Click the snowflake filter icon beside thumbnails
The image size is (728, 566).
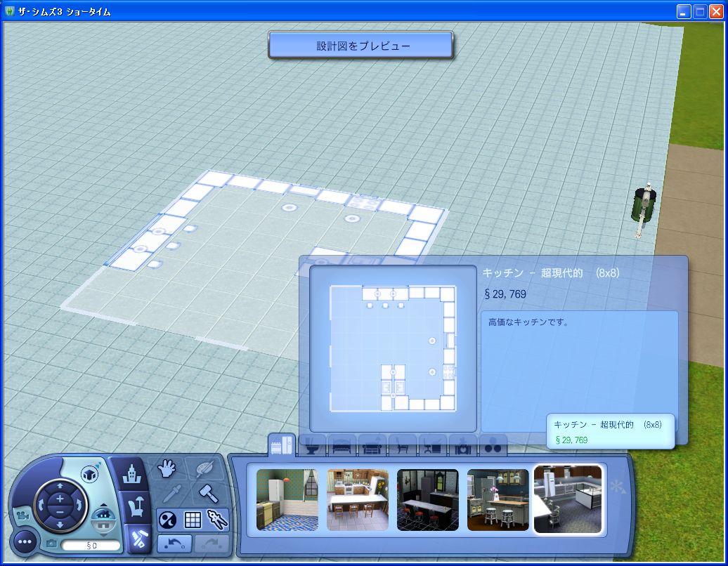click(x=617, y=486)
